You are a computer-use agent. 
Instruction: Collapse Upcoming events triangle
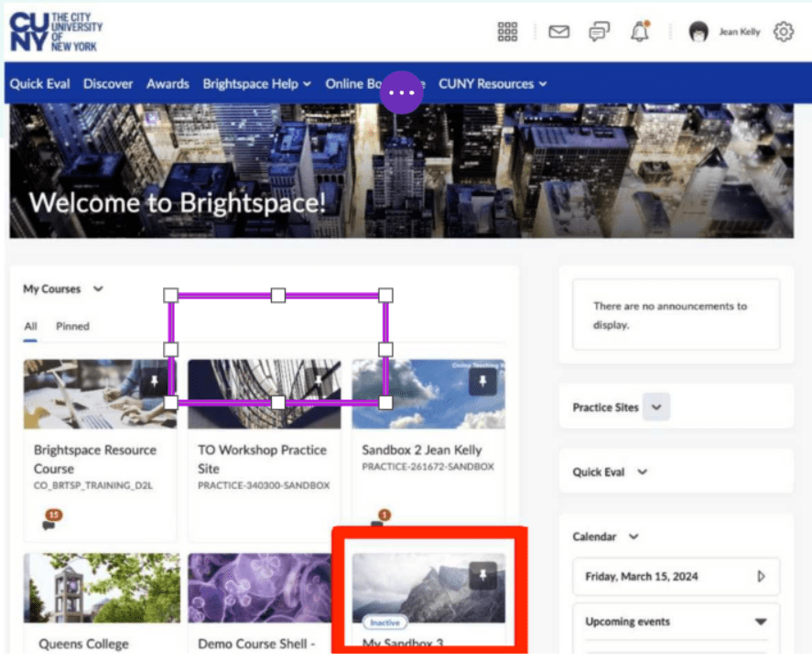[760, 622]
